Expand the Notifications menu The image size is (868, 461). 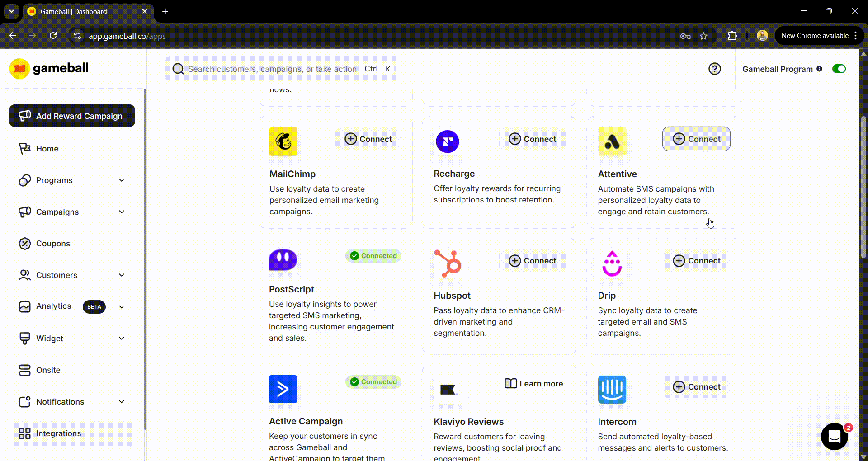(x=122, y=401)
